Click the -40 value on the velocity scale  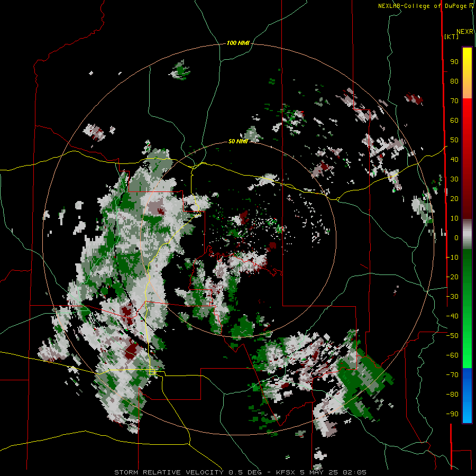(x=452, y=316)
